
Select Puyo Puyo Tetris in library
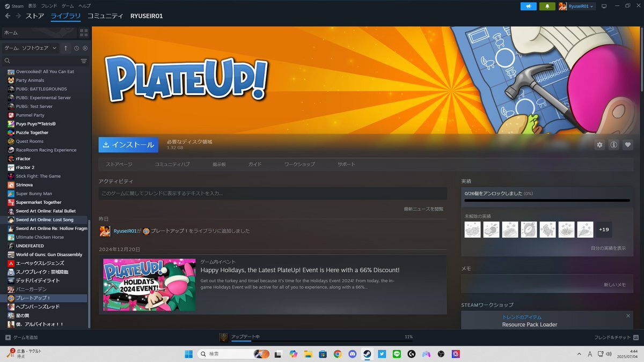point(36,124)
